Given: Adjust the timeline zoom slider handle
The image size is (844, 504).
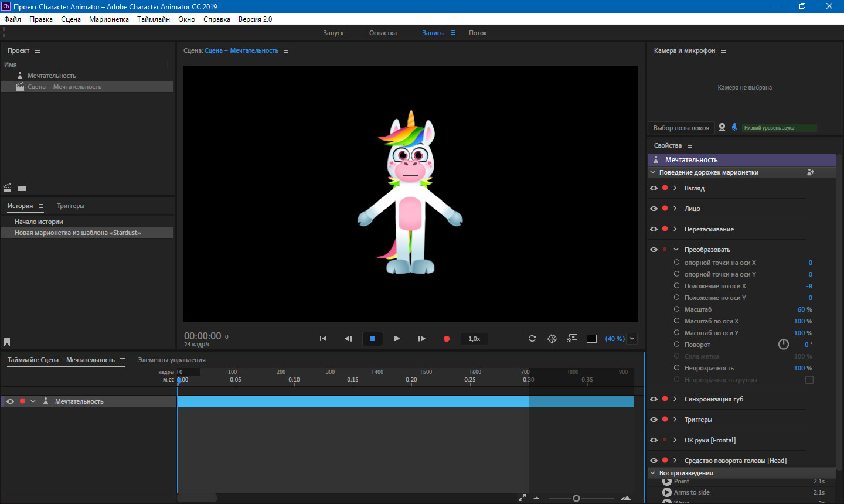Looking at the screenshot, I should [x=576, y=498].
